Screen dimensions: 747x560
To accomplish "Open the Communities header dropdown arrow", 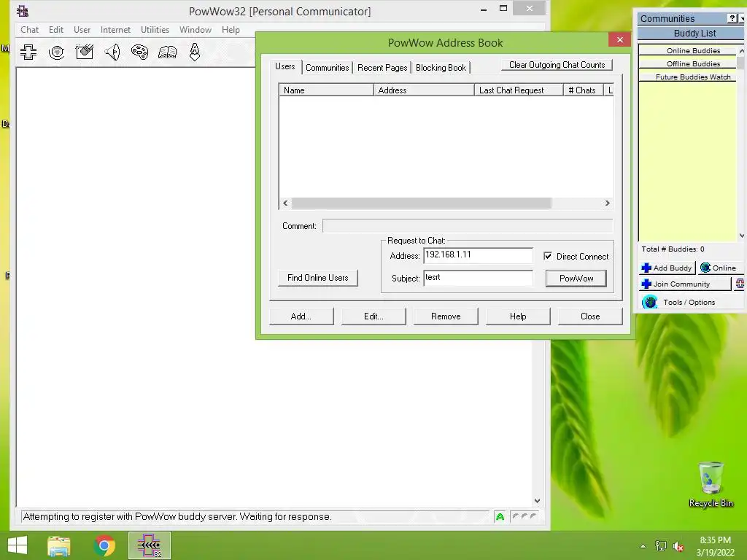I will pos(742,18).
